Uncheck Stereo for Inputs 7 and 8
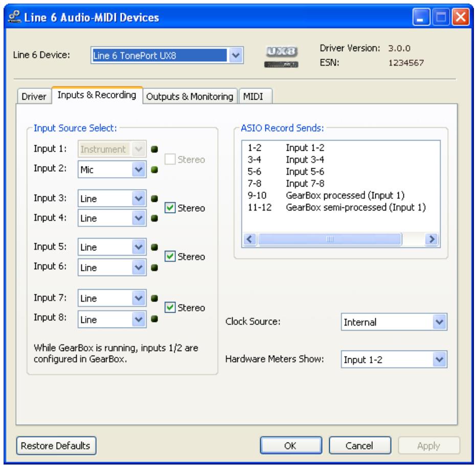 pyautogui.click(x=170, y=307)
